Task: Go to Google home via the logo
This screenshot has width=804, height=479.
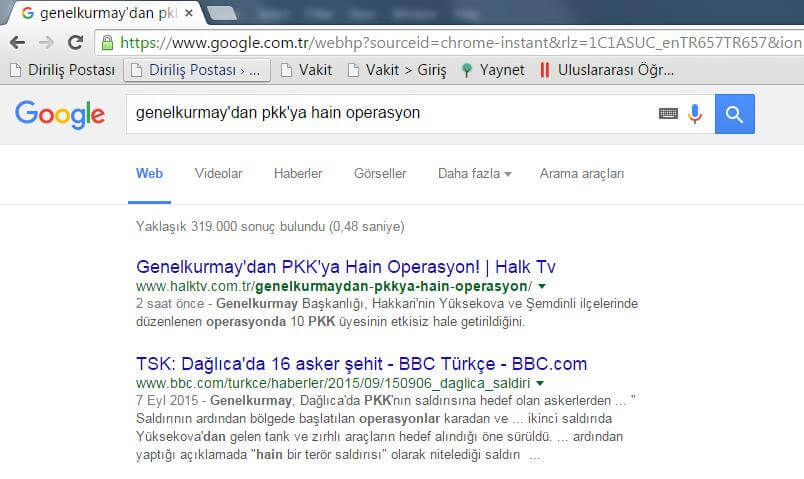Action: [60, 114]
